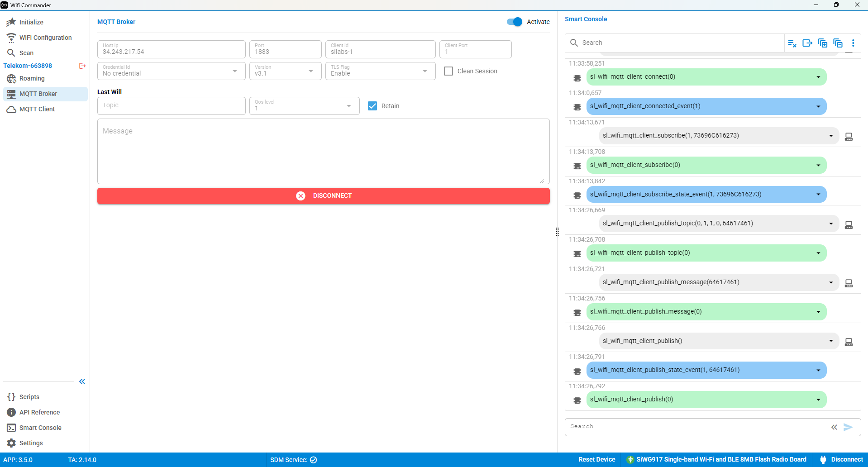This screenshot has width=868, height=467.
Task: Click computer icon beside publish_message(64617461)
Action: pyautogui.click(x=849, y=283)
